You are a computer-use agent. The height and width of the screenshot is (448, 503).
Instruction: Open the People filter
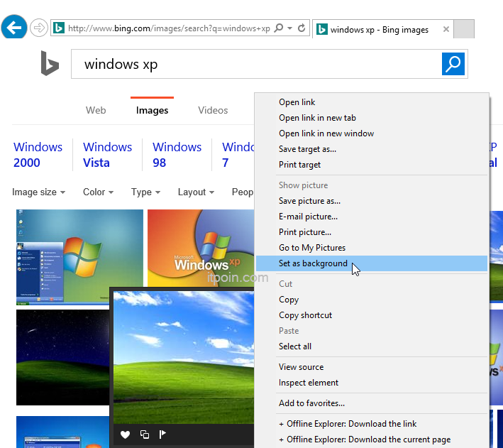click(243, 192)
